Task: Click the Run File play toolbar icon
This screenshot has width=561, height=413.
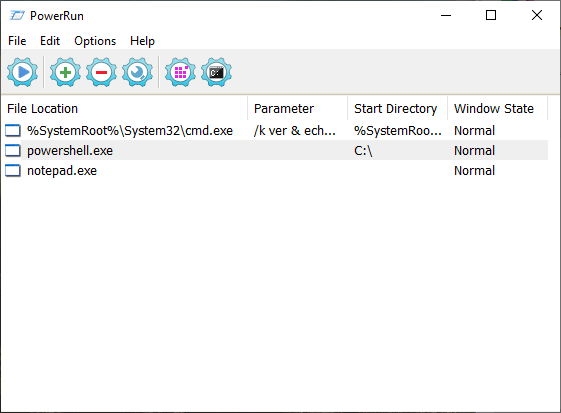Action: pos(23,72)
